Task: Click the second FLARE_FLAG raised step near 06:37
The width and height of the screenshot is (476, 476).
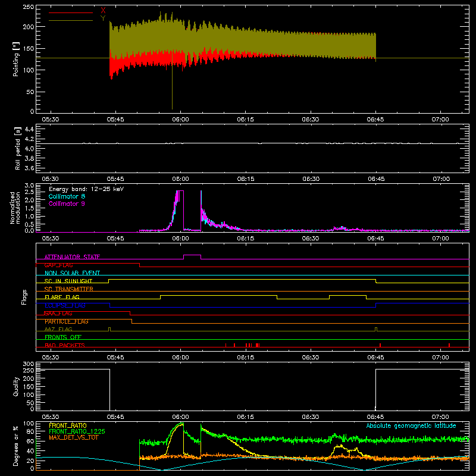Action: point(347,296)
